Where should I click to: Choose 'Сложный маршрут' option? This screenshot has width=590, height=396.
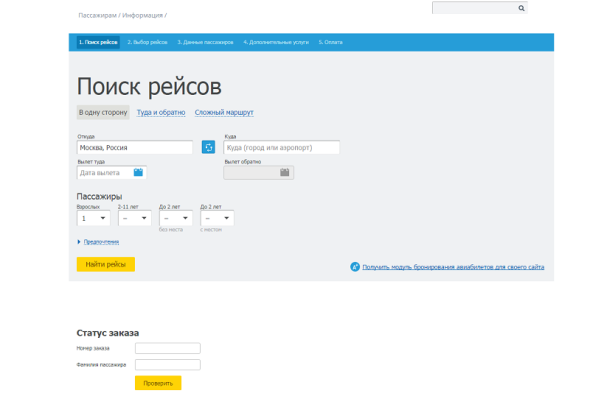tap(224, 112)
